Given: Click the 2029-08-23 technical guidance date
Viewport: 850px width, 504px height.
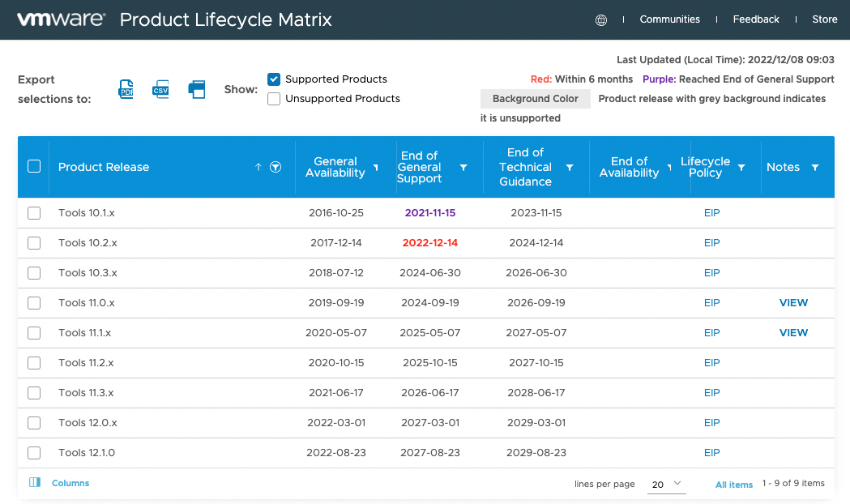Looking at the screenshot, I should [536, 452].
